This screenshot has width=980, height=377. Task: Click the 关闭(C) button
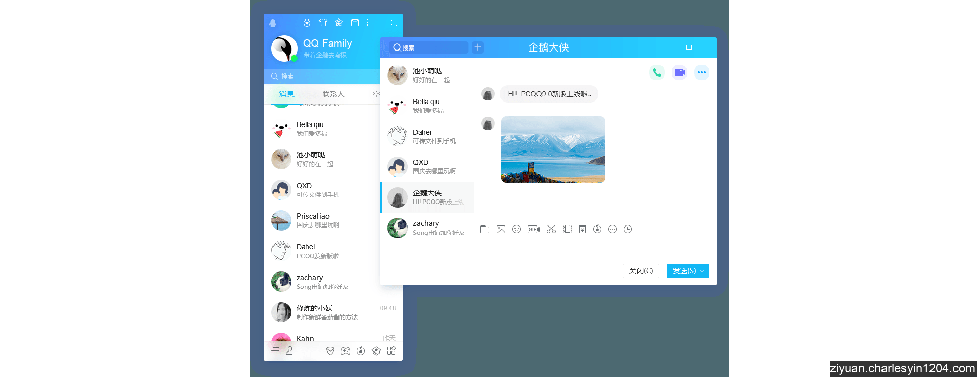pos(641,271)
